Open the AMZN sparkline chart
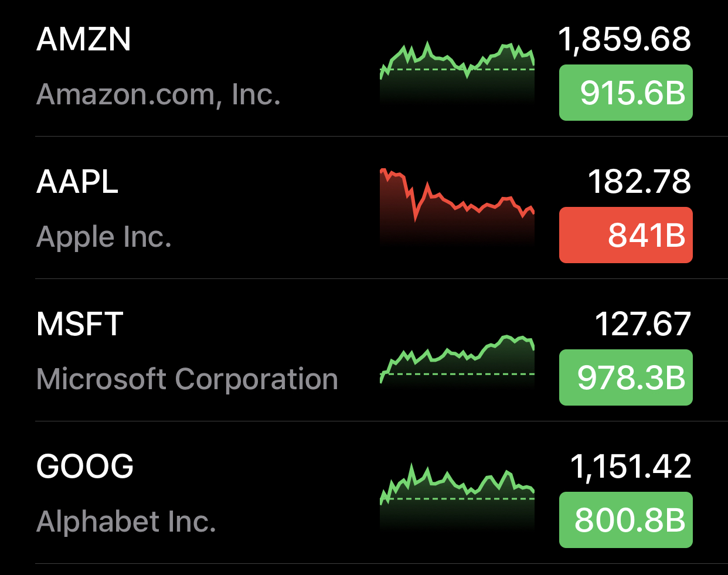The image size is (728, 575). (x=457, y=70)
